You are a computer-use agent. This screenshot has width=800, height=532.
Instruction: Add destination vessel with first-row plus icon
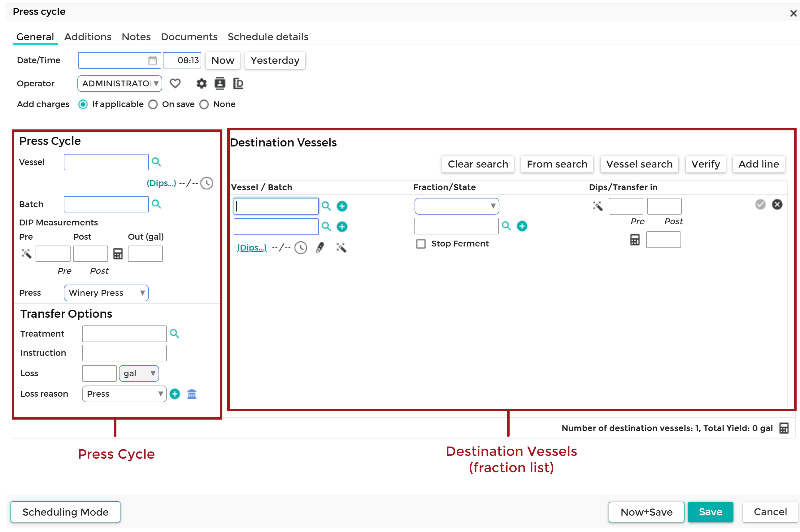coord(342,206)
